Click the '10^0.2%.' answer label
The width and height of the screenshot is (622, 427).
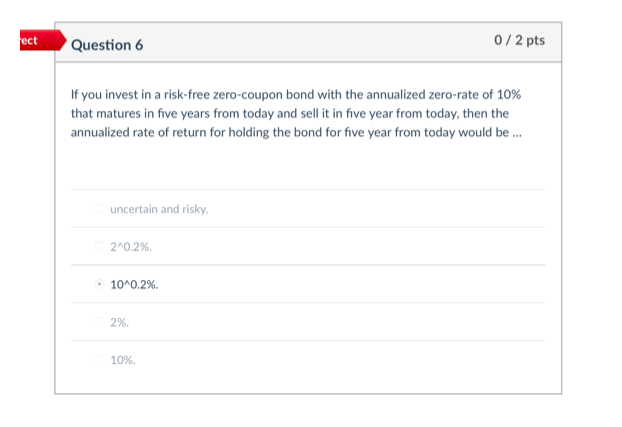click(x=134, y=284)
